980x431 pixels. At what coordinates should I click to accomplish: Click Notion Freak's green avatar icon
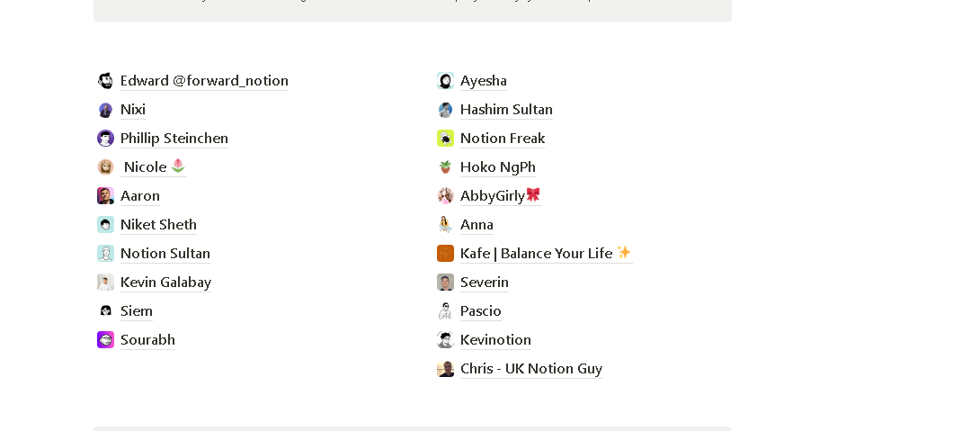coord(445,139)
